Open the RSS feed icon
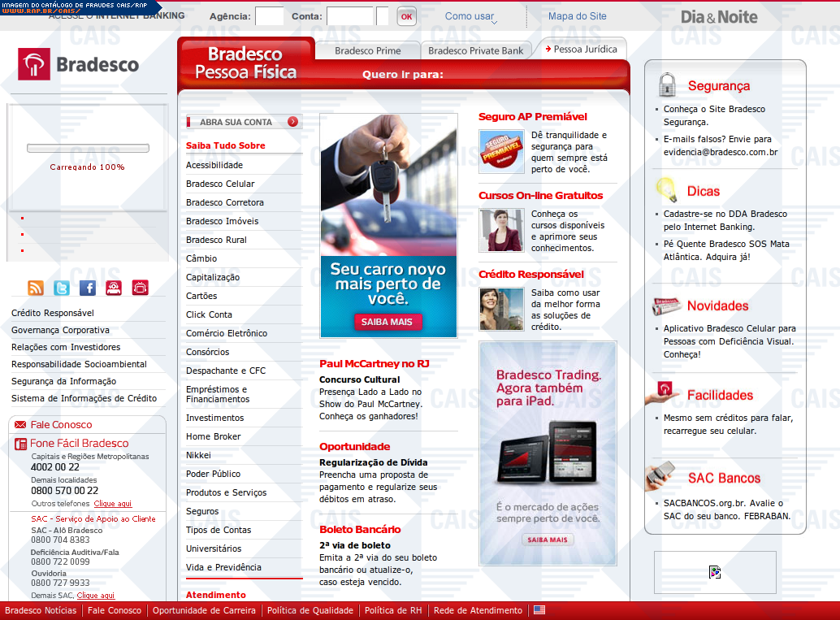Image resolution: width=840 pixels, height=620 pixels. coord(36,288)
